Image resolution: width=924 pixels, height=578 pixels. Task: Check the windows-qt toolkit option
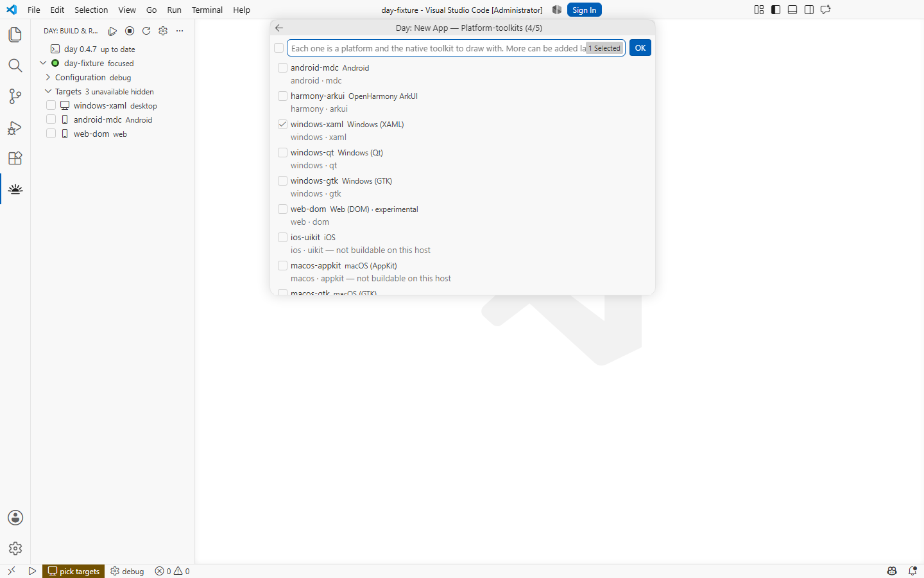pos(282,152)
